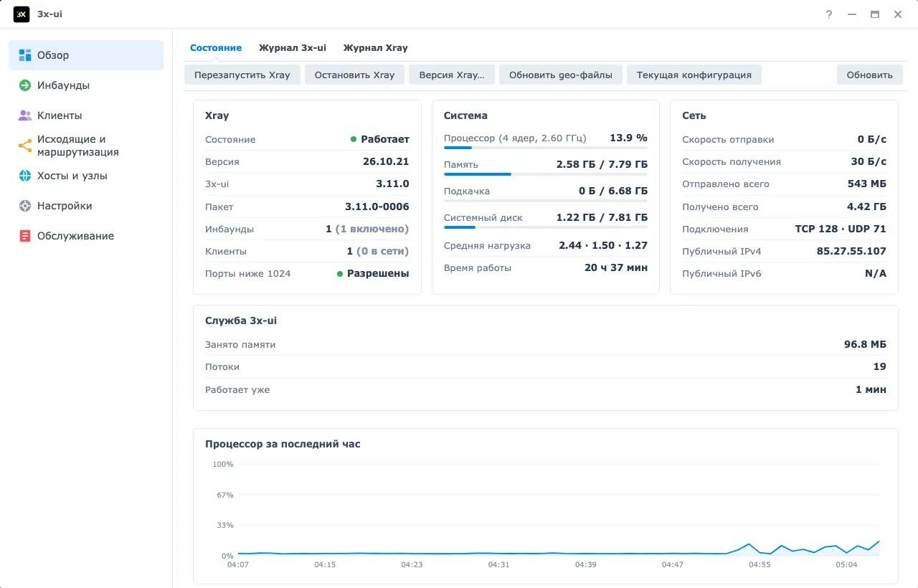The image size is (918, 588).
Task: Click the Хосты и узлы globe icon
Action: pyautogui.click(x=25, y=176)
